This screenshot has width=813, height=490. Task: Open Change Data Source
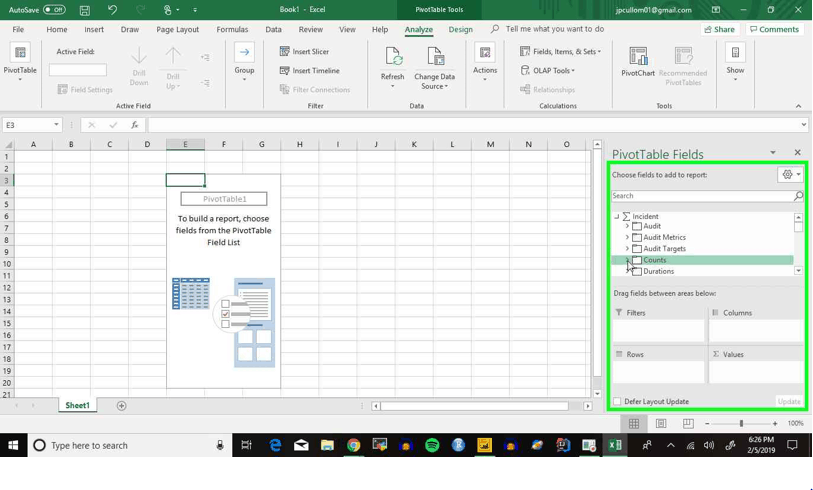434,67
